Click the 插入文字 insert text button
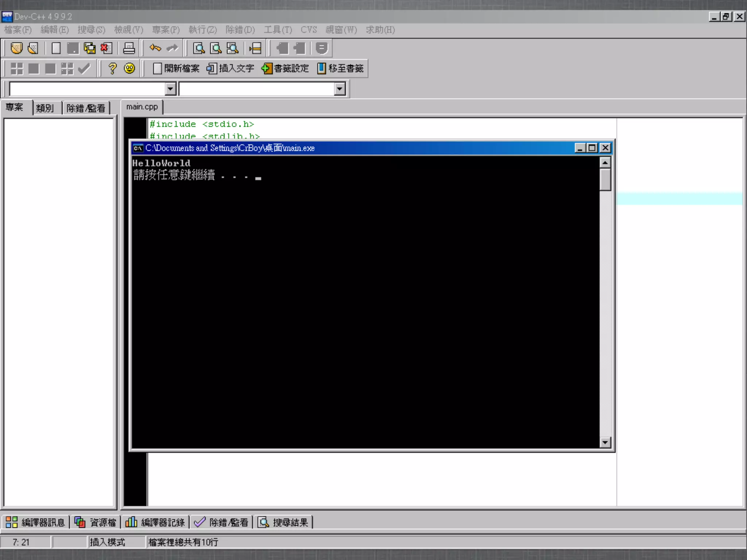Image resolution: width=747 pixels, height=560 pixels. (x=231, y=68)
